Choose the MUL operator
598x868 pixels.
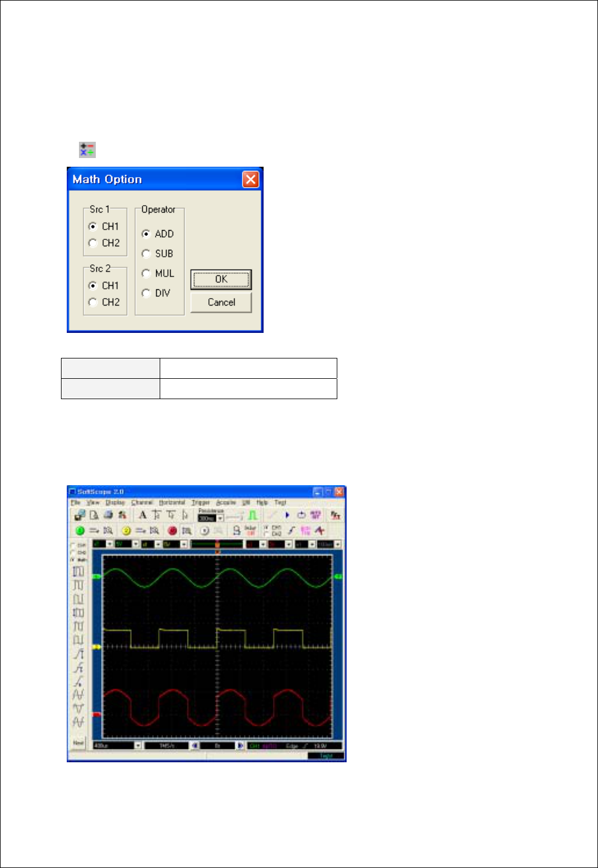click(157, 273)
